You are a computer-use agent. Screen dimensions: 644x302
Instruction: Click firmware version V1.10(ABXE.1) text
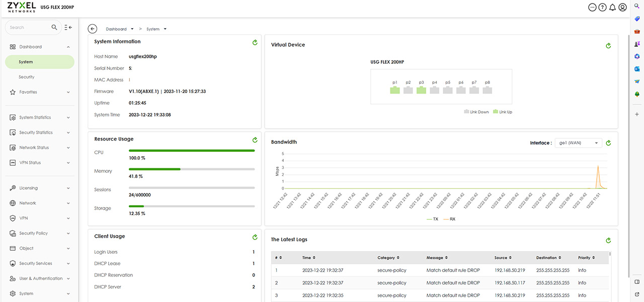tap(144, 91)
